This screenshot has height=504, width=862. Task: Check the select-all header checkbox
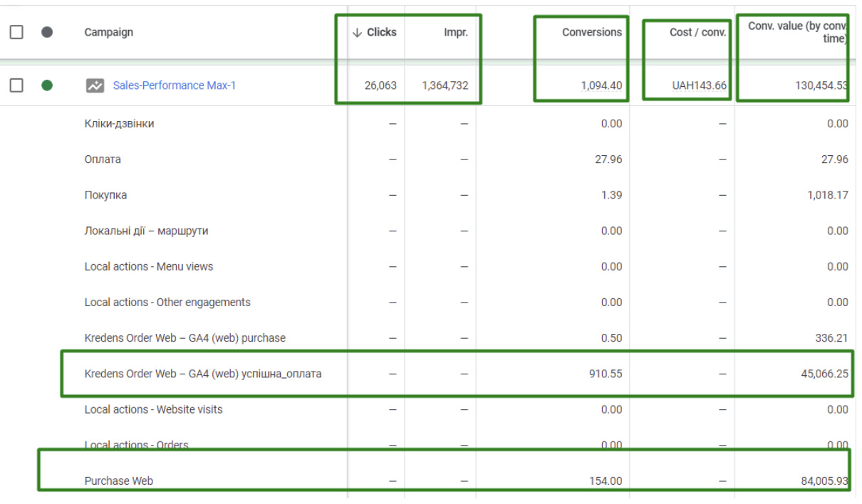click(x=16, y=32)
